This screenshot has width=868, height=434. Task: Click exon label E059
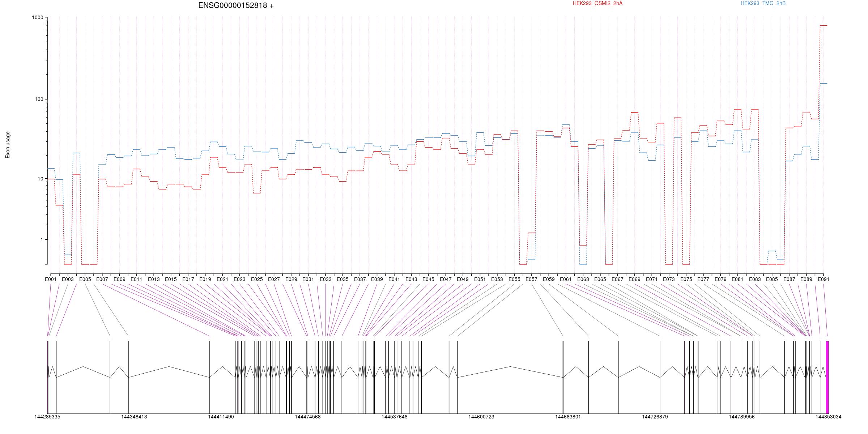549,279
